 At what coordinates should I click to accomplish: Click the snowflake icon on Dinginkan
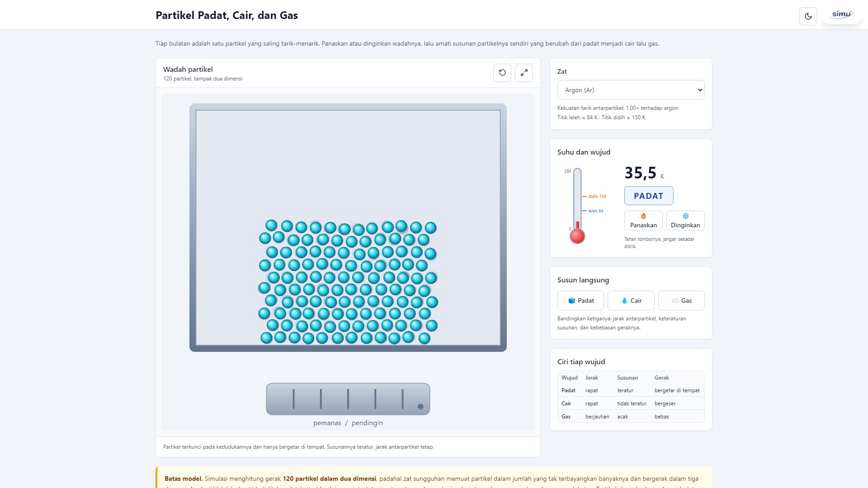685,216
